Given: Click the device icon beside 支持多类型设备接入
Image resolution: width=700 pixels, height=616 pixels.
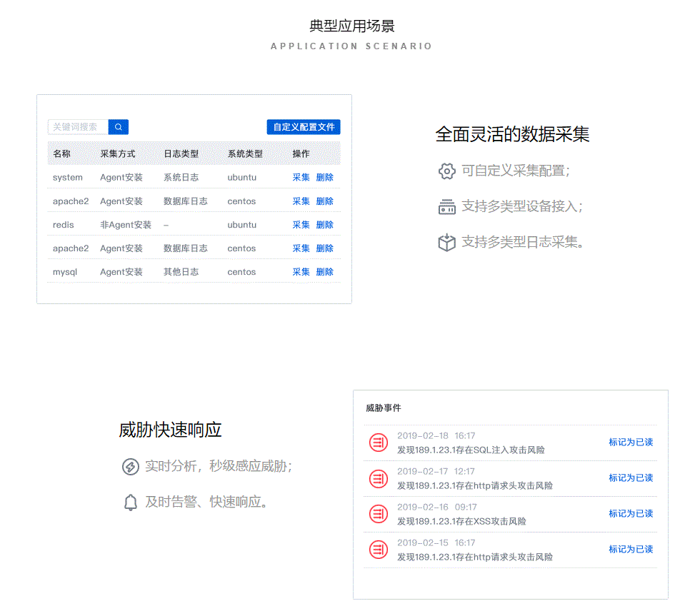Looking at the screenshot, I should point(446,207).
